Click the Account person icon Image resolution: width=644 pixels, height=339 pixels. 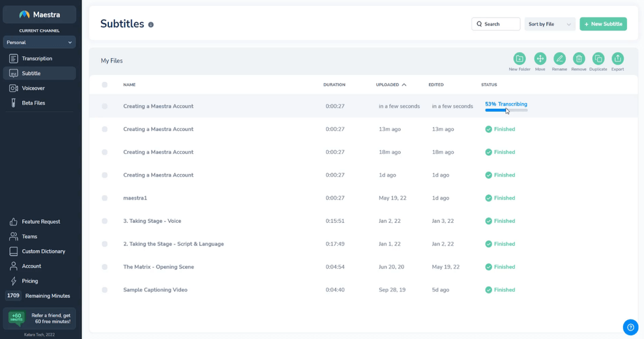(14, 266)
